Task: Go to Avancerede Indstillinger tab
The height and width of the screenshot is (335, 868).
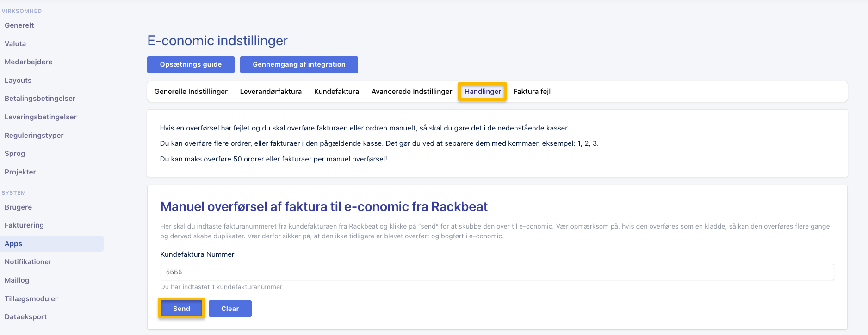Action: coord(411,92)
